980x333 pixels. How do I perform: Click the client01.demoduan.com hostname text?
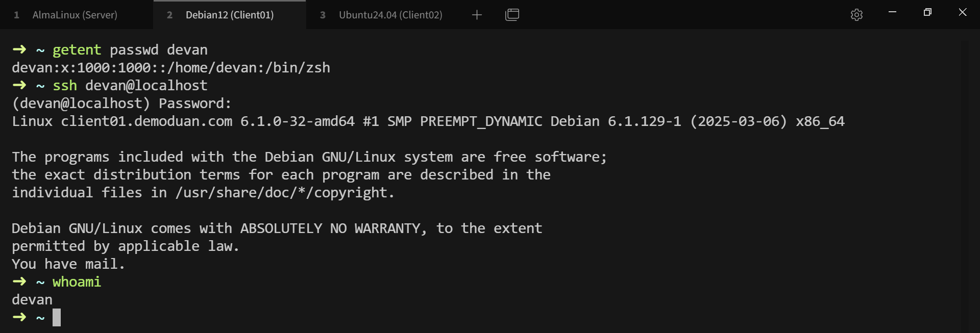coord(146,121)
